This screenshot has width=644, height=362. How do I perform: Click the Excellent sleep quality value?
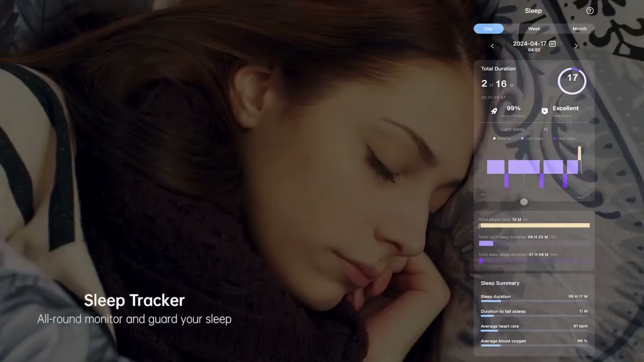coord(566,108)
